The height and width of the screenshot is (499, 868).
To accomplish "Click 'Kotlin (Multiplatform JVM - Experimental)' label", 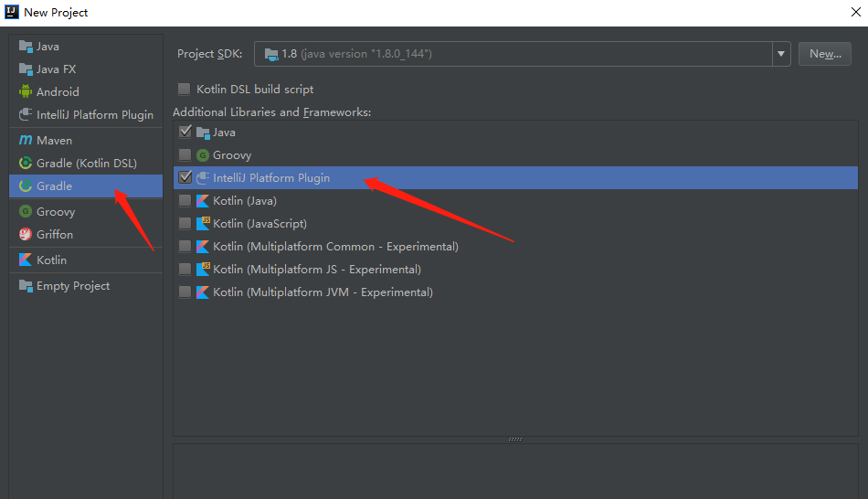I will point(323,292).
